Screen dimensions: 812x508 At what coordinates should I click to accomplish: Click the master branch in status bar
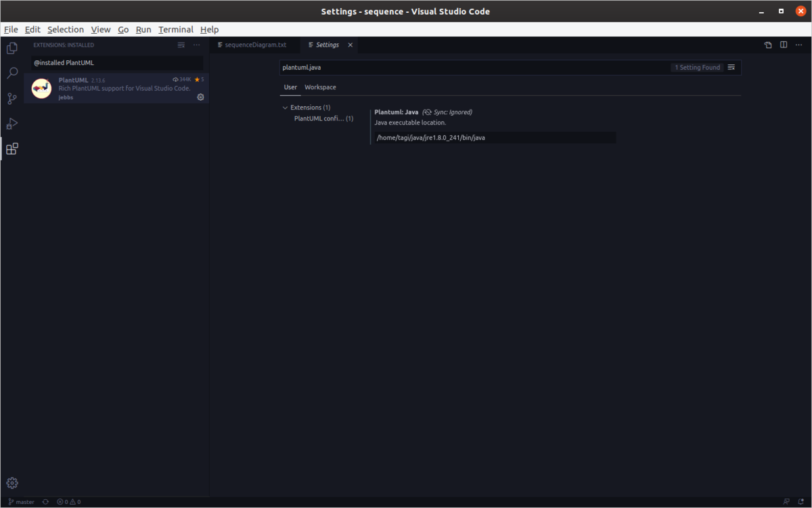coord(22,502)
